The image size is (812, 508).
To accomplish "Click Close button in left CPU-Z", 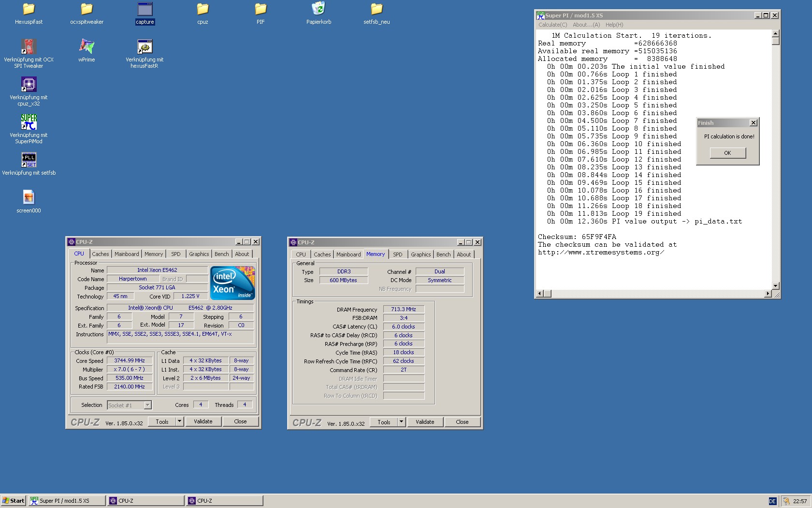I will click(x=240, y=421).
